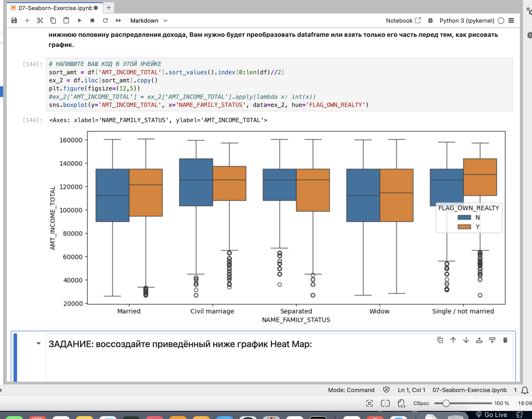Paste cell from clipboard icon
The width and height of the screenshot is (532, 419).
coord(66,21)
